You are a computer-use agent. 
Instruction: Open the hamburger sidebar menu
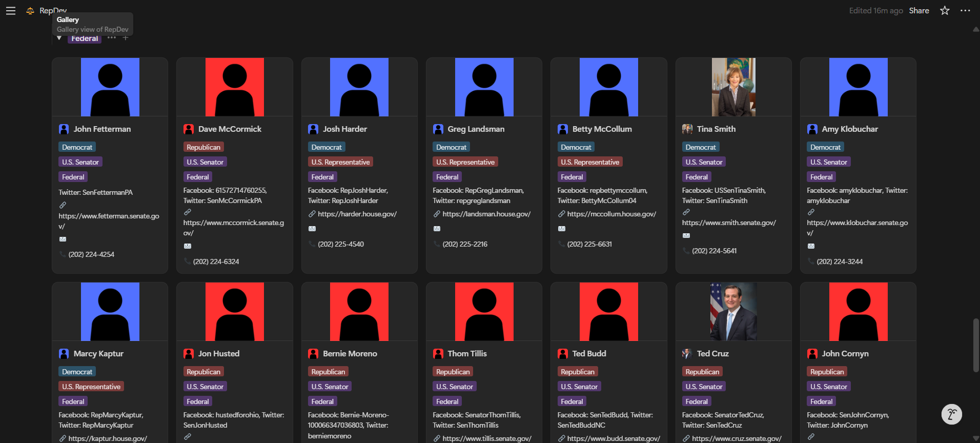(x=11, y=11)
